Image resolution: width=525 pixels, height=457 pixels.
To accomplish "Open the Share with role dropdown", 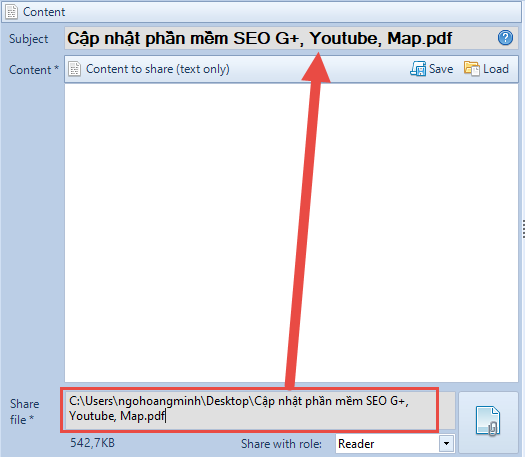I will pyautogui.click(x=446, y=444).
